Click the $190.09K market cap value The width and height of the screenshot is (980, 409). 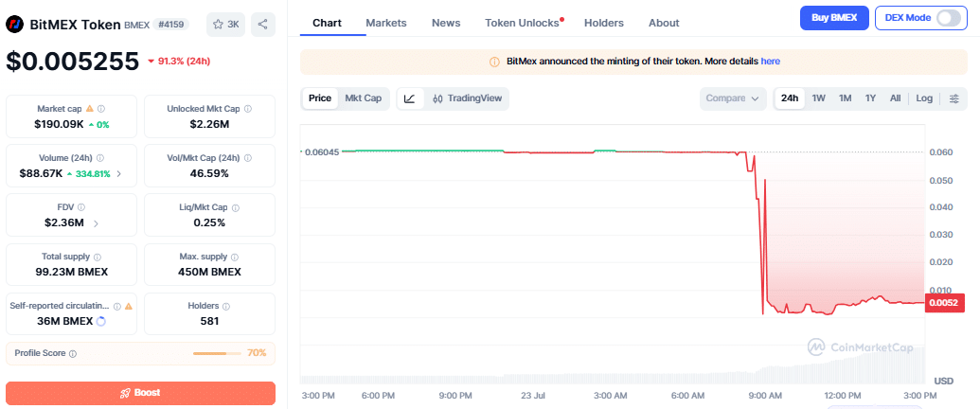[x=59, y=124]
